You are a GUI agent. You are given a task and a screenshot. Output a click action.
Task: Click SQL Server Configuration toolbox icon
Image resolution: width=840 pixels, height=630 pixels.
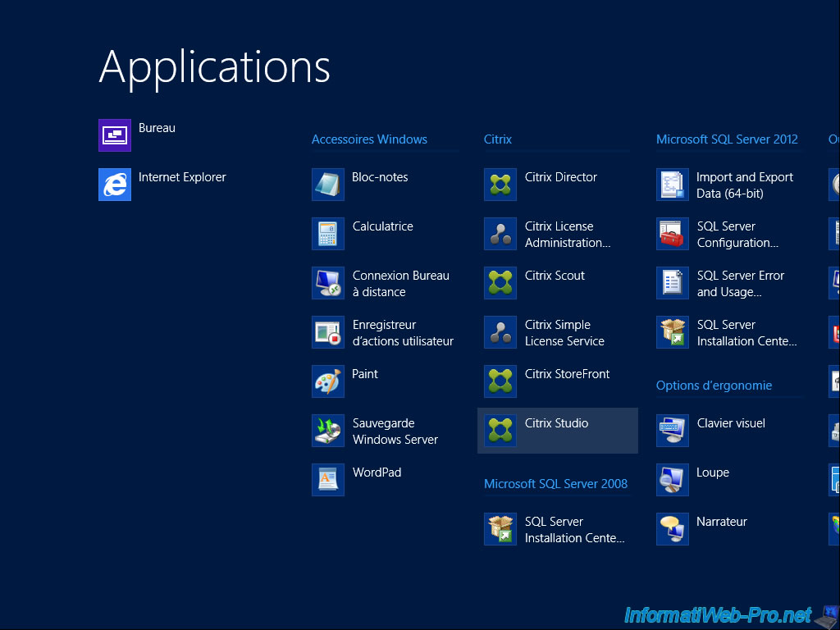tap(673, 234)
